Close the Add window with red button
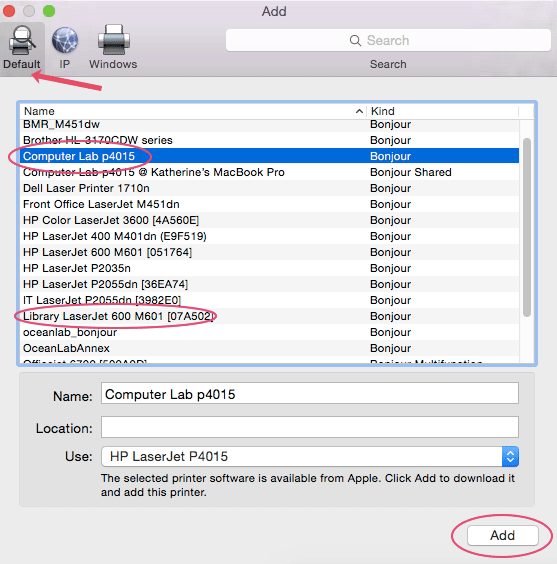 (x=8, y=11)
